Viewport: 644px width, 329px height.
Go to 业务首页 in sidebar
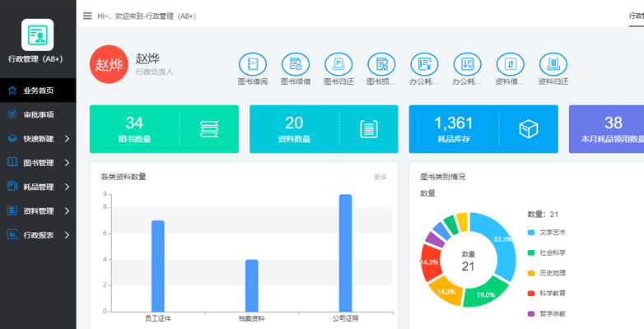coord(38,90)
